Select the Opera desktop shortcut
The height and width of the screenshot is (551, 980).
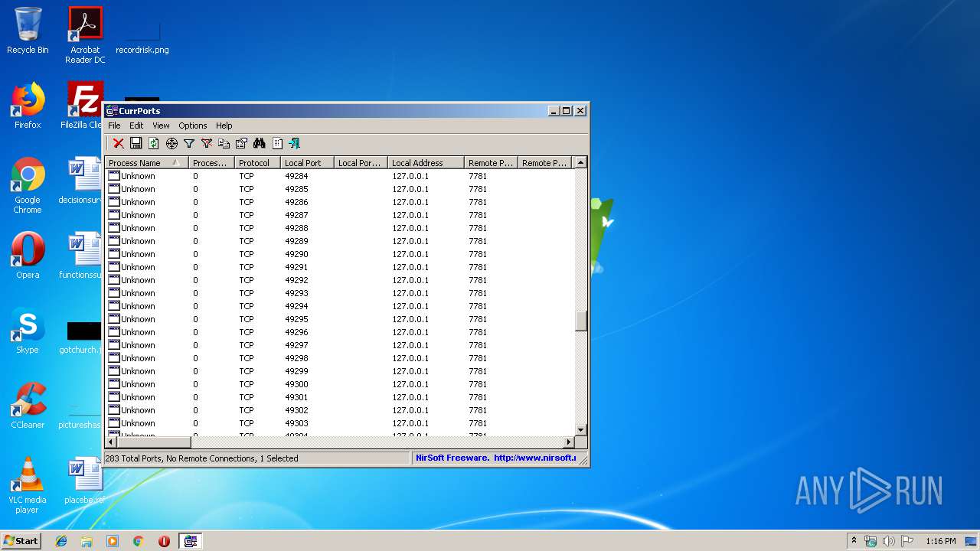28,256
